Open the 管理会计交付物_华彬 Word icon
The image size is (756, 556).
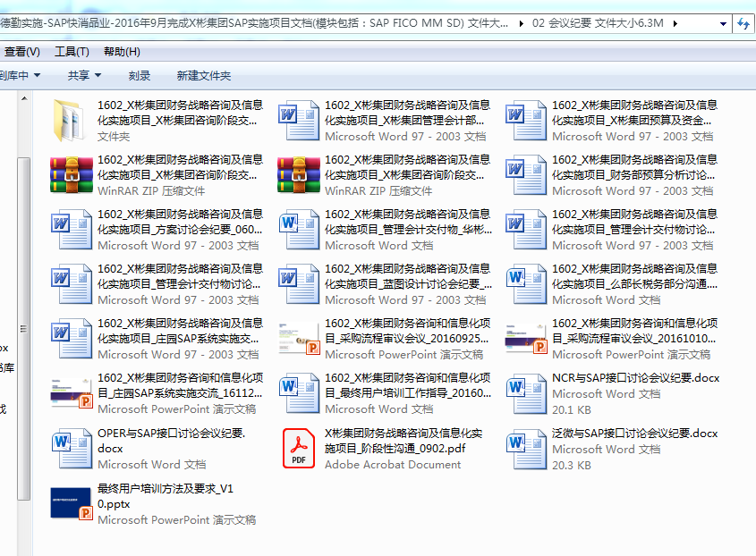point(299,230)
